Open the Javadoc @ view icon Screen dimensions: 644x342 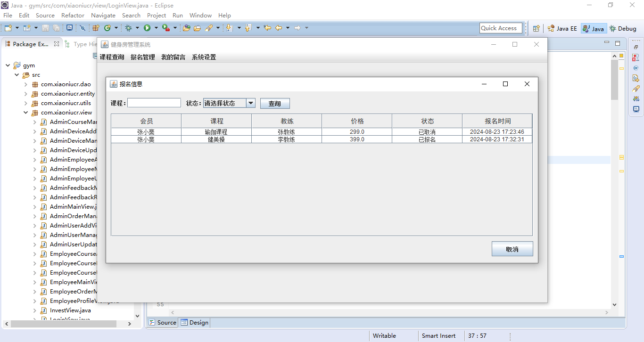click(636, 67)
